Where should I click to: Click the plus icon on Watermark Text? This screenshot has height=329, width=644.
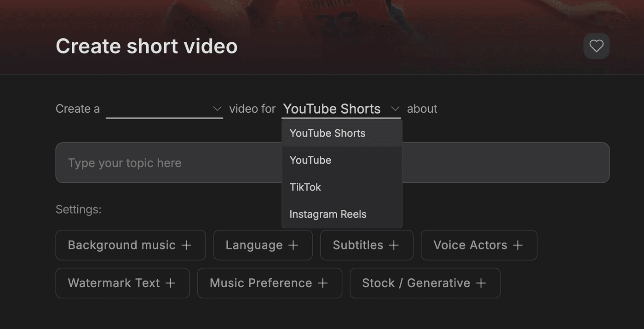[170, 283]
